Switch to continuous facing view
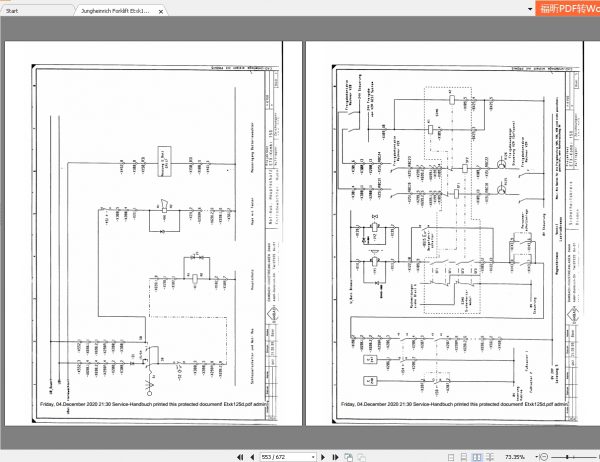 pyautogui.click(x=490, y=457)
